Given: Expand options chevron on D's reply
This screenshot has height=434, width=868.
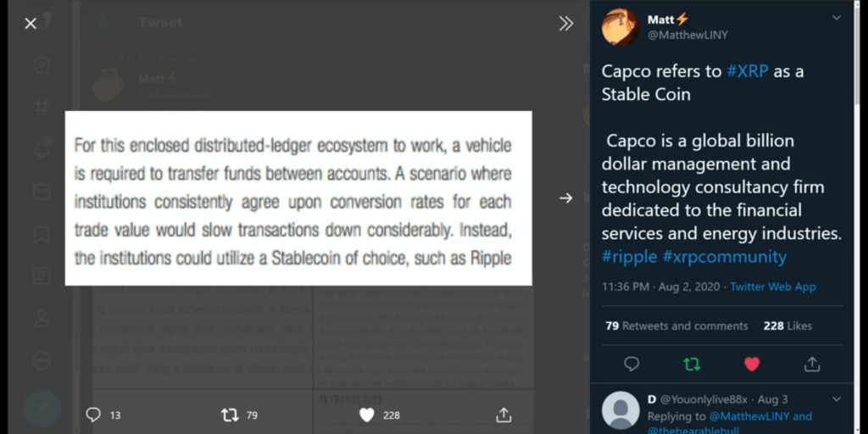Looking at the screenshot, I should pos(837,399).
